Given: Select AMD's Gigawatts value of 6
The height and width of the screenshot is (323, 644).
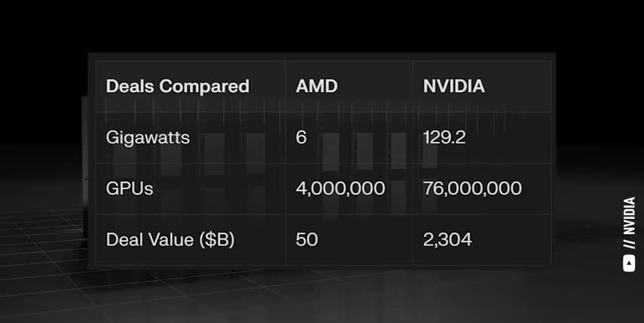Looking at the screenshot, I should [x=302, y=138].
